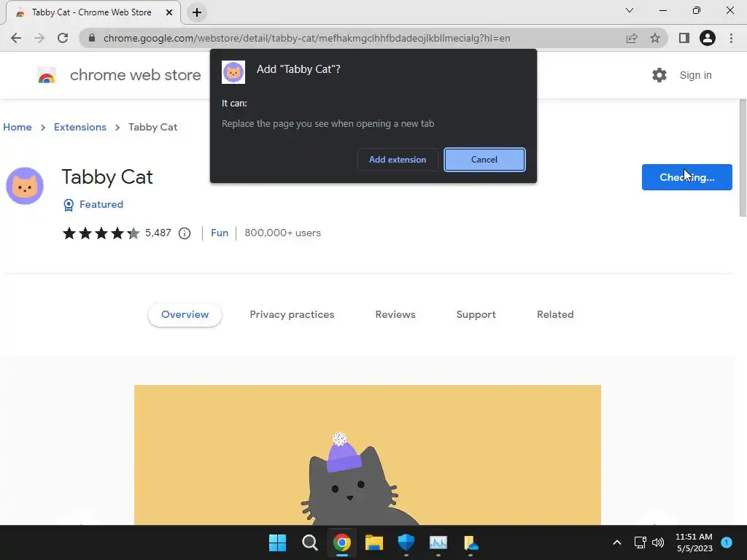Click the address bar URL

[x=307, y=38]
